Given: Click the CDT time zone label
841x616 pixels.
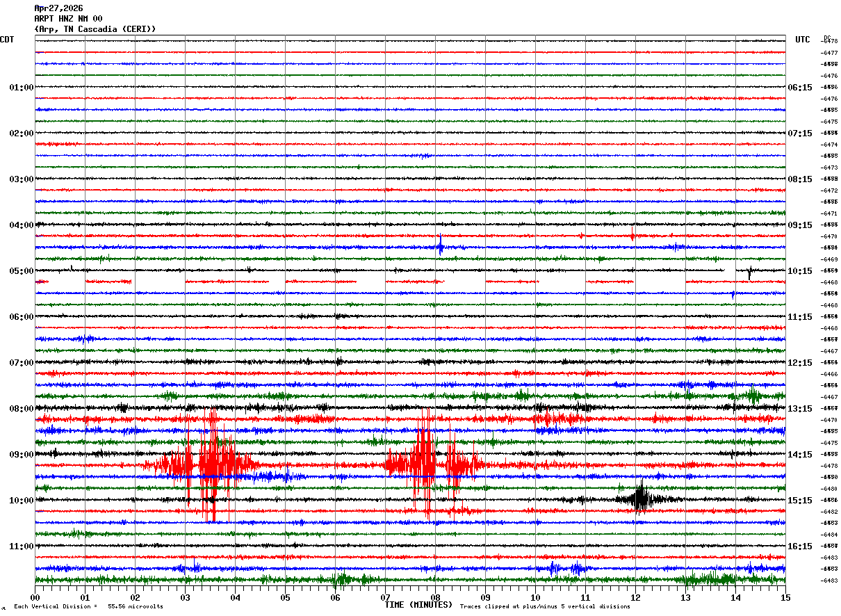Looking at the screenshot, I should pos(7,40).
